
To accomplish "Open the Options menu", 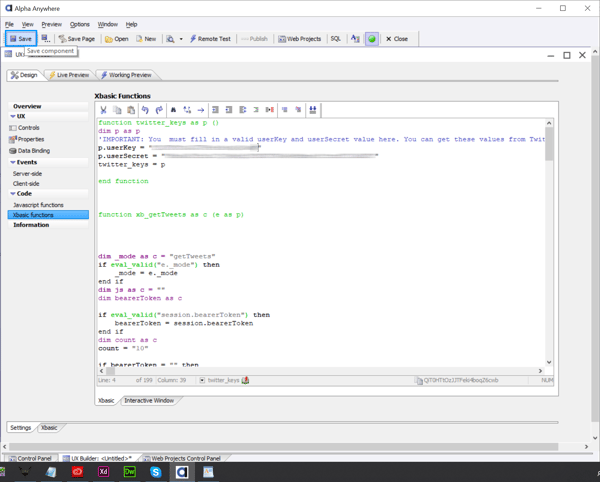I will 79,24.
